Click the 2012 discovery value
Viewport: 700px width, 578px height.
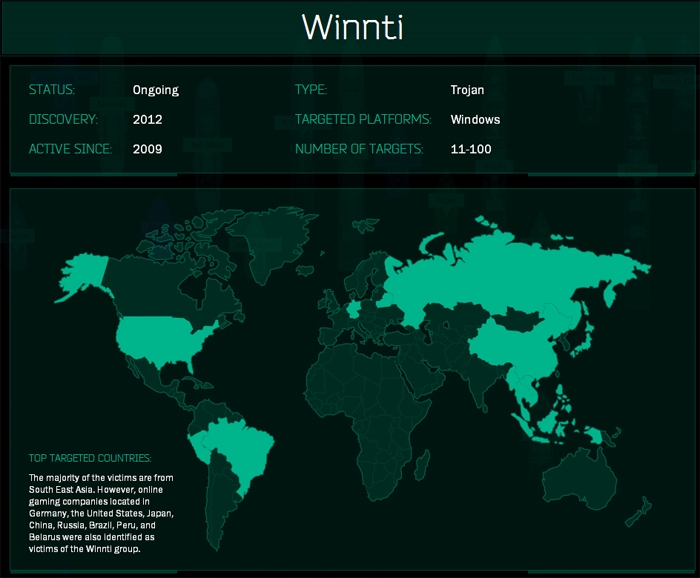(x=147, y=120)
